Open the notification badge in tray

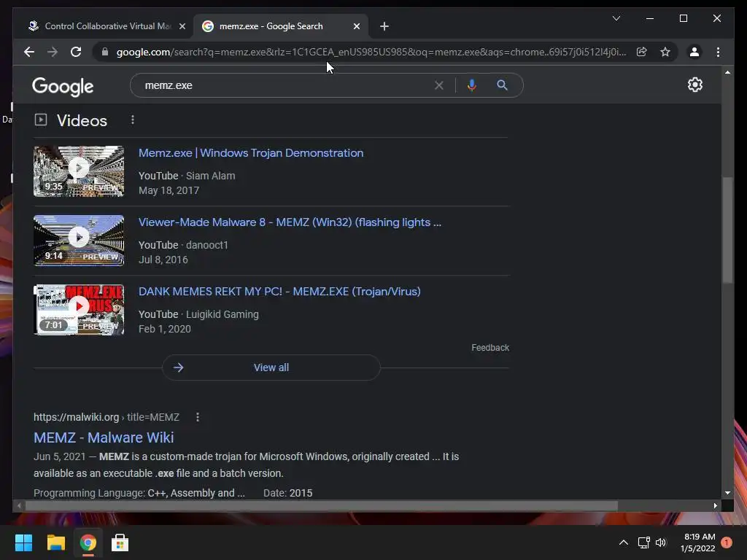click(x=726, y=542)
